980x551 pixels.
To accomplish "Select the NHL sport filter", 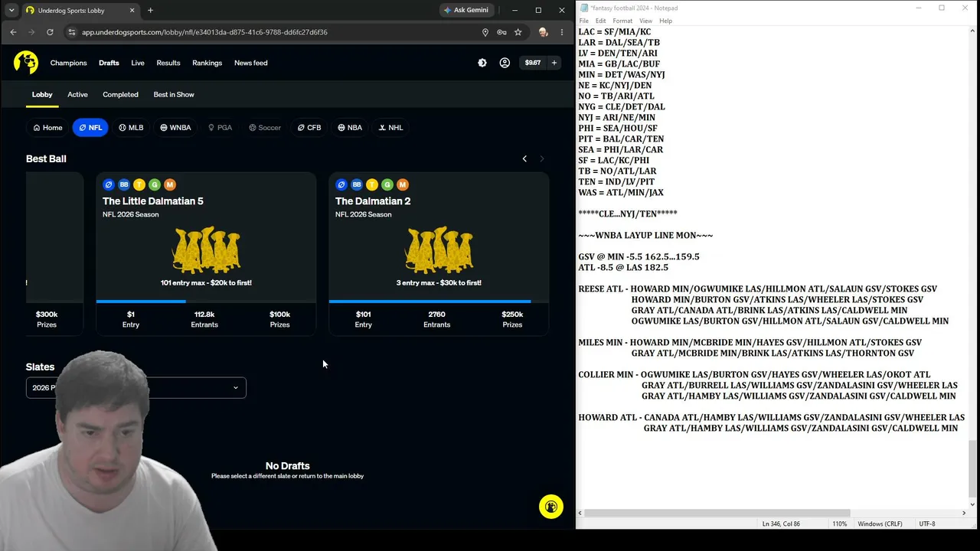I will click(390, 128).
